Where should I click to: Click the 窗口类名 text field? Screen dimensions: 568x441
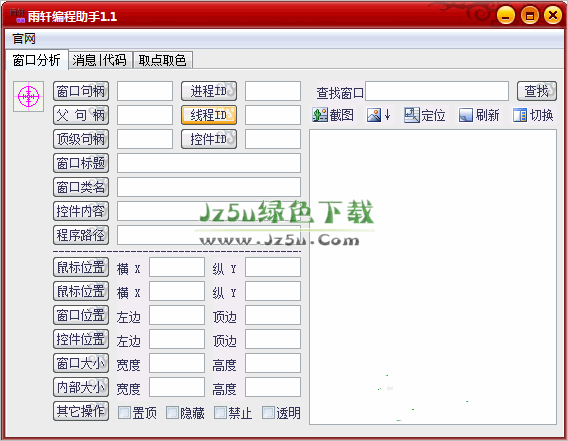(209, 187)
